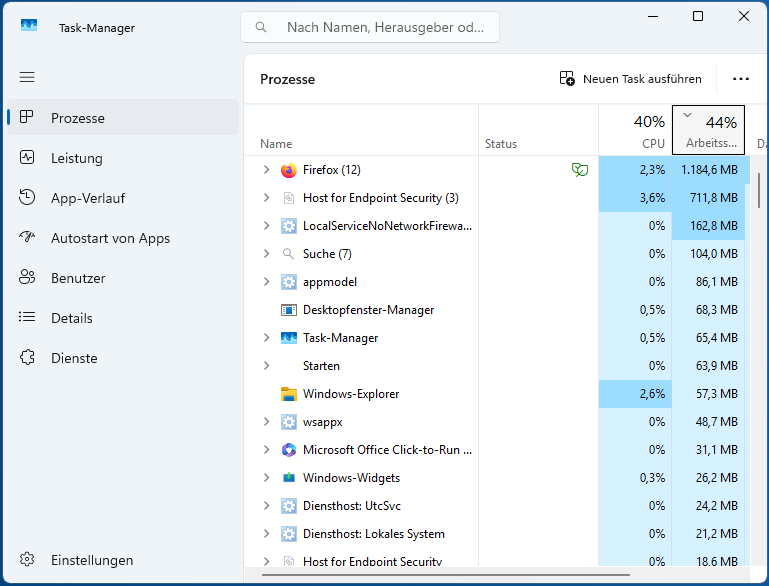Click the efficiency mode leaf icon for Firefox

pos(580,170)
